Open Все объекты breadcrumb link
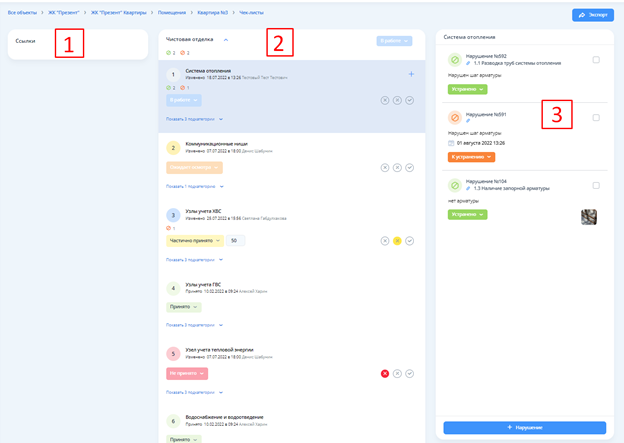Image resolution: width=624 pixels, height=443 pixels. point(25,13)
